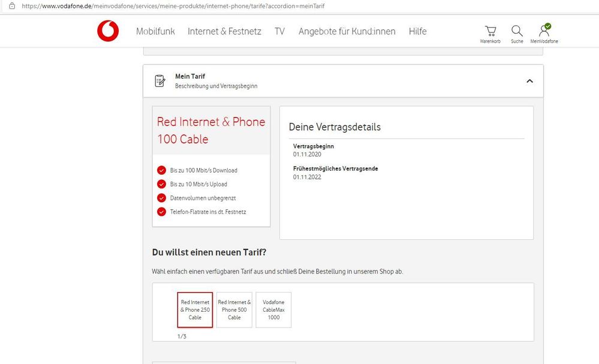
Task: Click the green checkmark badge on MeinVodafone
Action: tap(547, 25)
